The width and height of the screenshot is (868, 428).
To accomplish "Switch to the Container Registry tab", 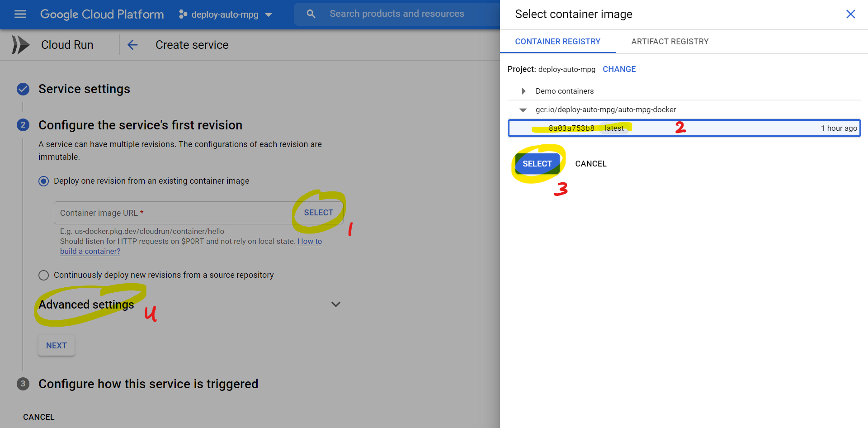I will 558,42.
